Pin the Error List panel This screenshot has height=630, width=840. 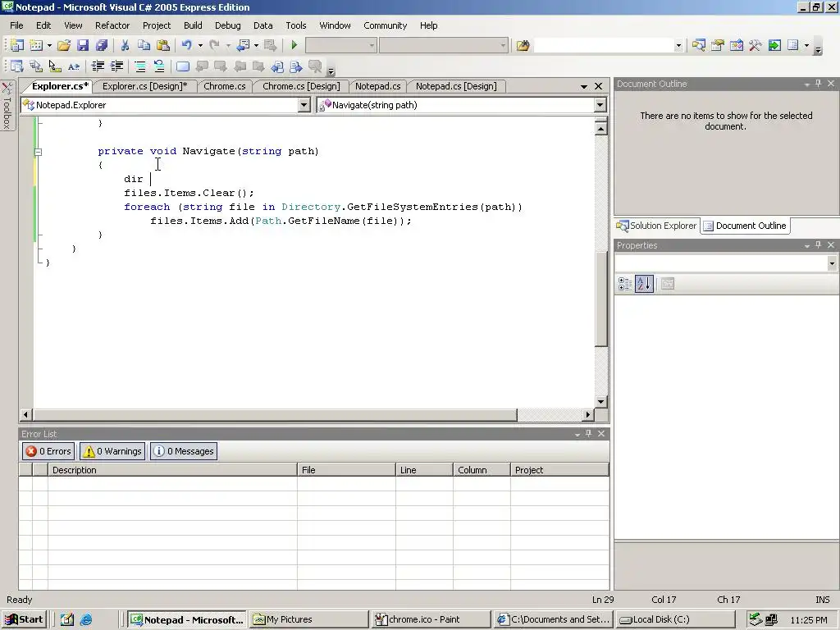point(588,433)
